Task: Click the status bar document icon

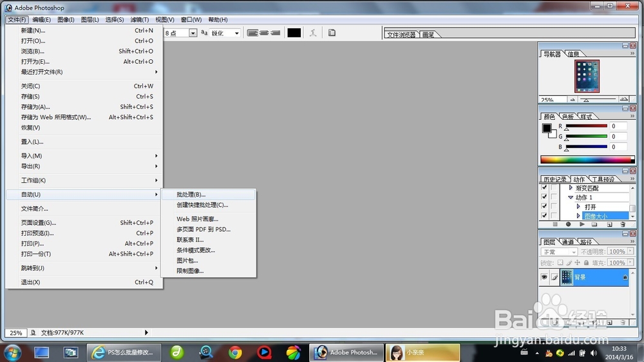Action: coord(33,332)
